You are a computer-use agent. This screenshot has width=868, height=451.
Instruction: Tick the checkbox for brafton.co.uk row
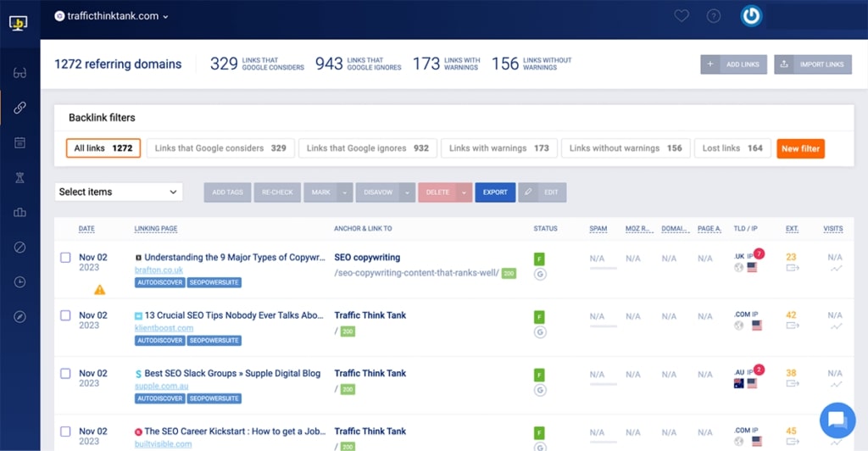point(65,258)
